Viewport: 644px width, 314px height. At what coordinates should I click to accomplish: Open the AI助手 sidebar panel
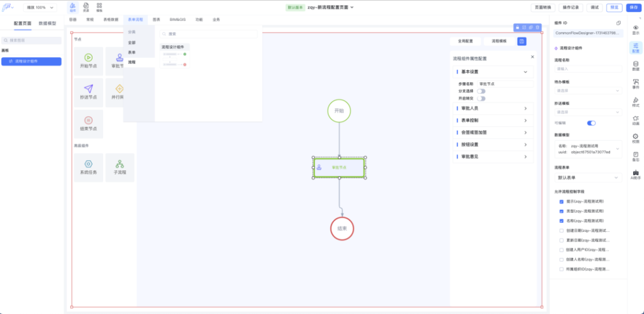click(x=635, y=175)
